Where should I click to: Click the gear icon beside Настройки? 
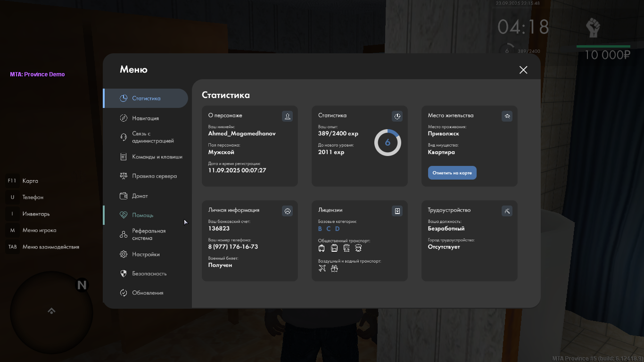(x=124, y=254)
